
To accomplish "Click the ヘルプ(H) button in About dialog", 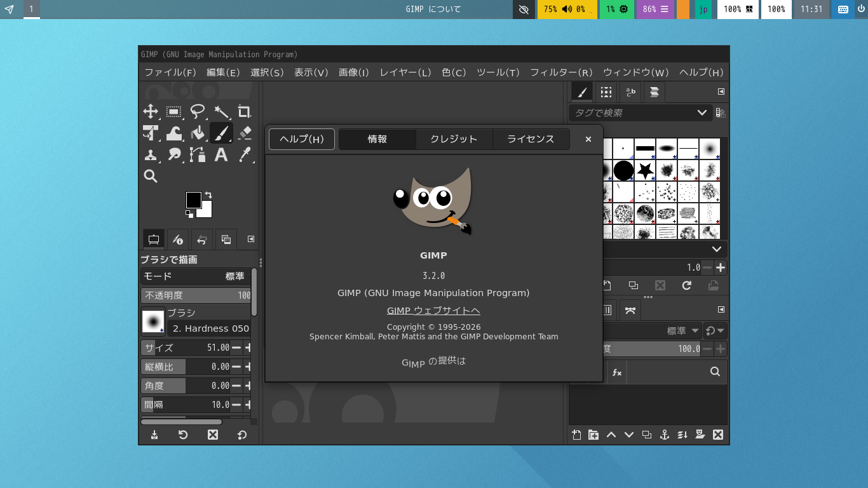I will [x=302, y=139].
